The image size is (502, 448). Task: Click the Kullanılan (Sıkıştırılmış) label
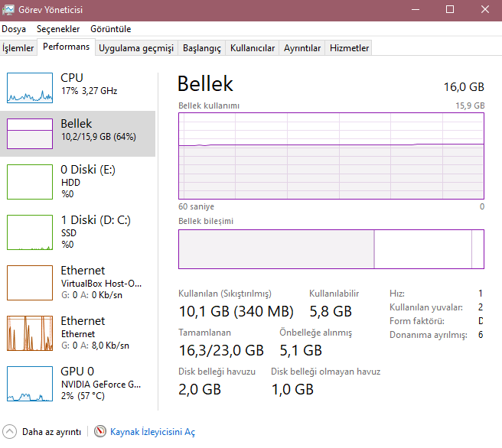point(225,294)
